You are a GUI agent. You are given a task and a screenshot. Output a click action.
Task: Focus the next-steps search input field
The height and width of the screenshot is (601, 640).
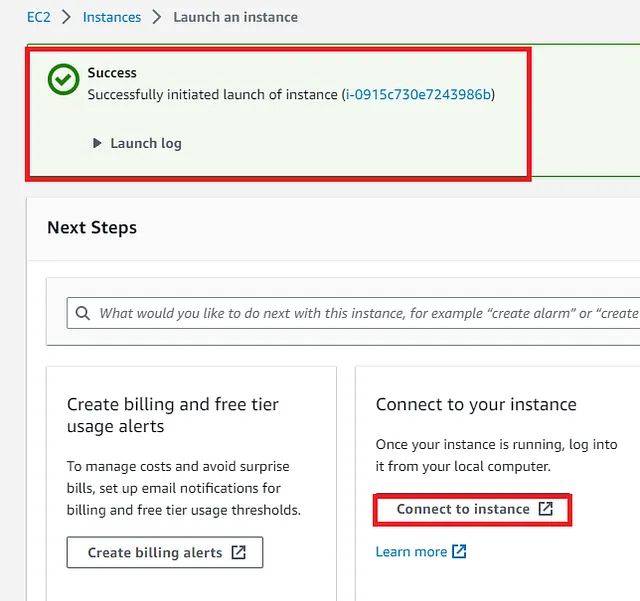tap(353, 313)
